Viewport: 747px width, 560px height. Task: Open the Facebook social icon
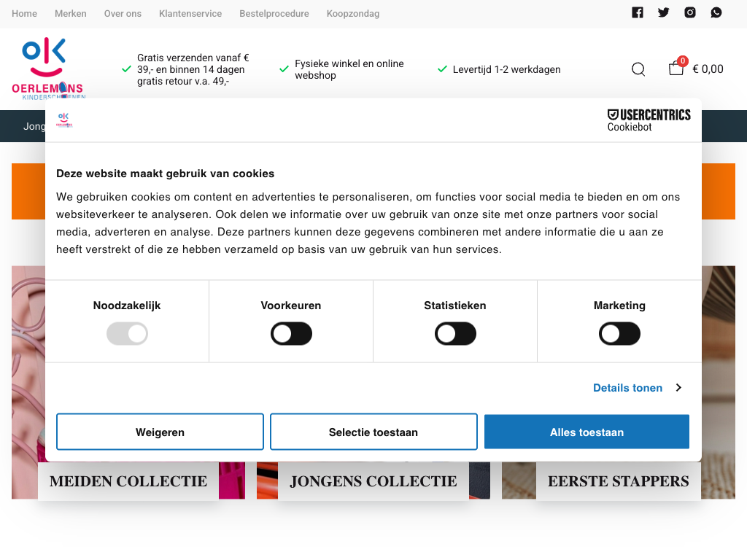coord(638,13)
